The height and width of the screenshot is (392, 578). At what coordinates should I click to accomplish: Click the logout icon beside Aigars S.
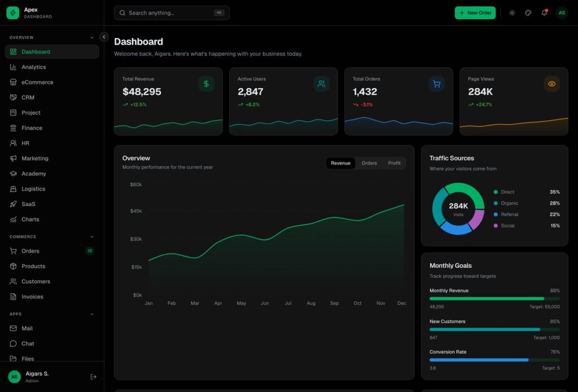[93, 377]
